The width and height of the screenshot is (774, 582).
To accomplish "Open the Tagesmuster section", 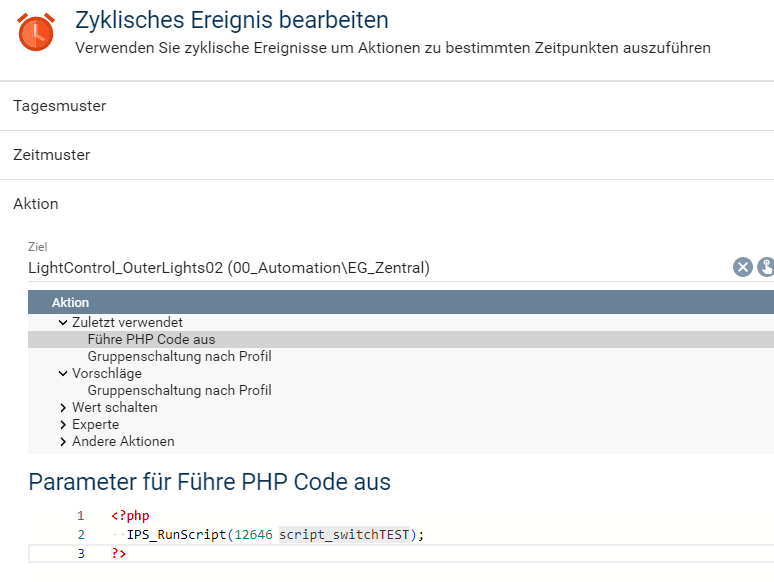I will click(x=387, y=106).
